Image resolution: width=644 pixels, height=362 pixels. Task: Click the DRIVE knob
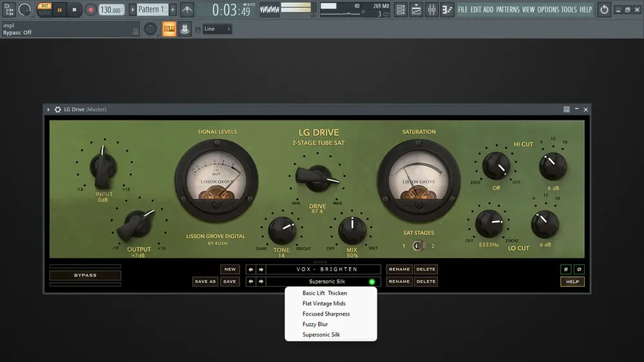coord(317,178)
